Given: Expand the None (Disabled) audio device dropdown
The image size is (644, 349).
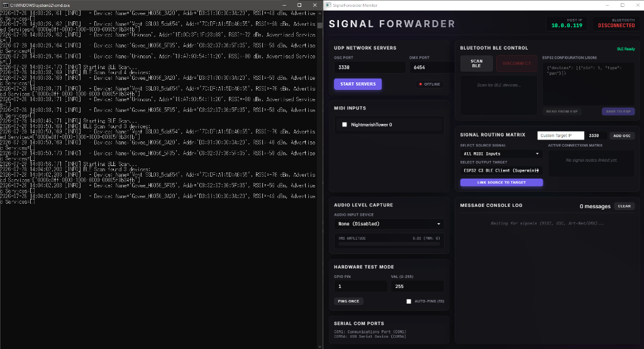Looking at the screenshot, I should [x=389, y=224].
